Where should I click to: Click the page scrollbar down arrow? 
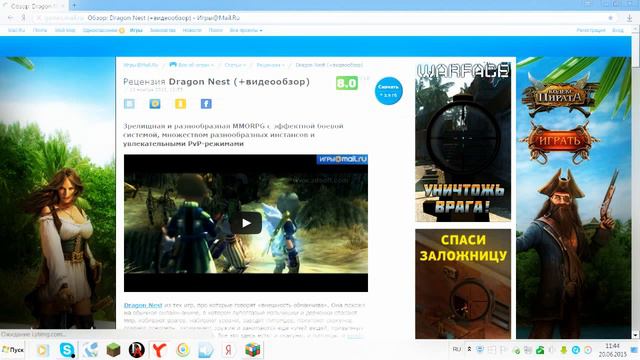[636, 335]
